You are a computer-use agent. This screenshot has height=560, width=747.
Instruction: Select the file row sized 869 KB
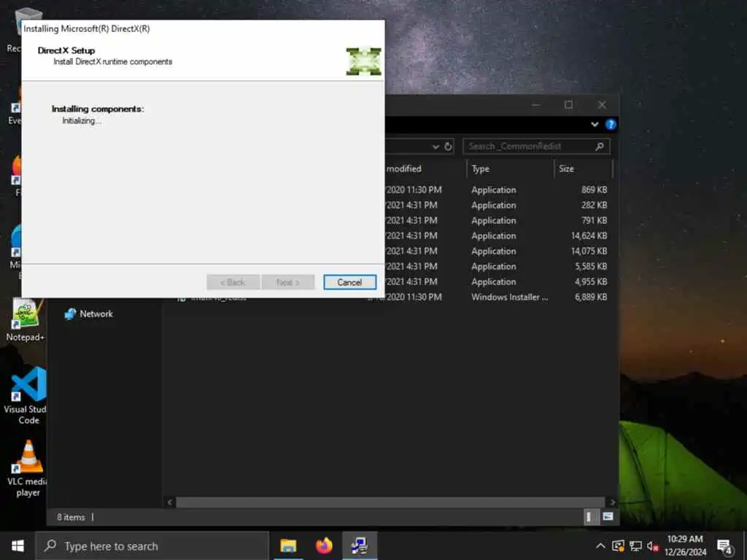point(495,190)
